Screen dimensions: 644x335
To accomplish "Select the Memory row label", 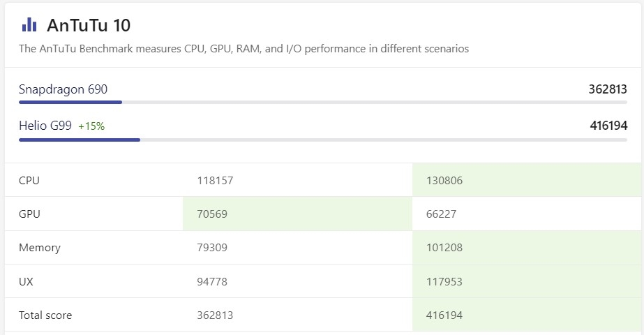I will 40,248.
